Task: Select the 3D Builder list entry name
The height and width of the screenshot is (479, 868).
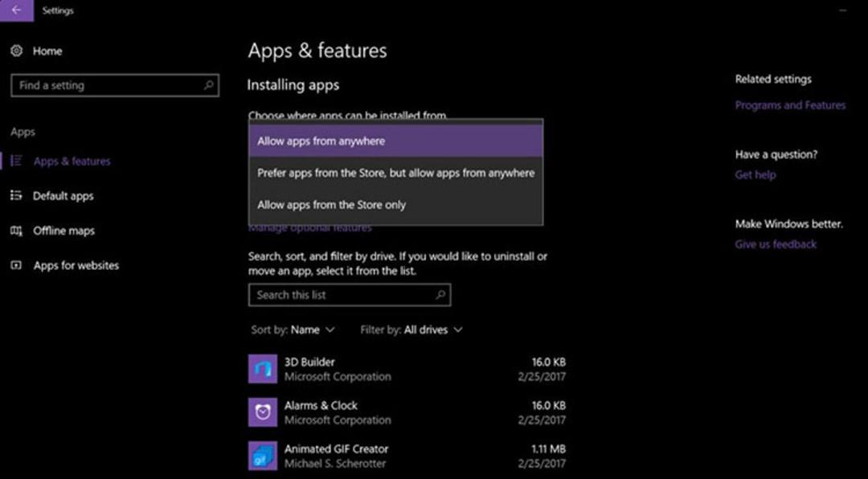Action: [x=309, y=362]
